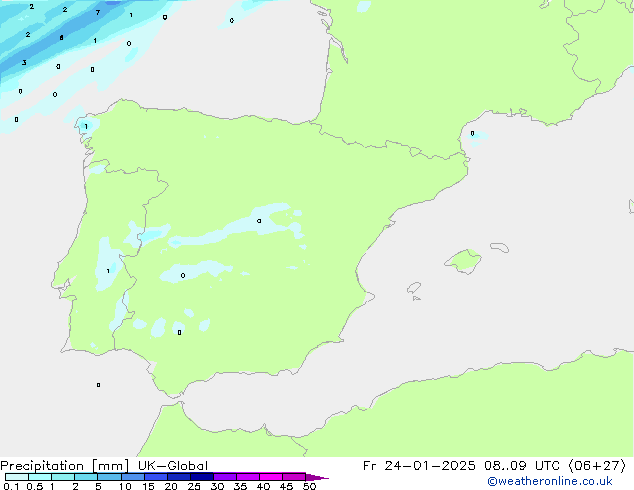
Task: Click the legend swatch between 2 and 5
Action: [86, 477]
